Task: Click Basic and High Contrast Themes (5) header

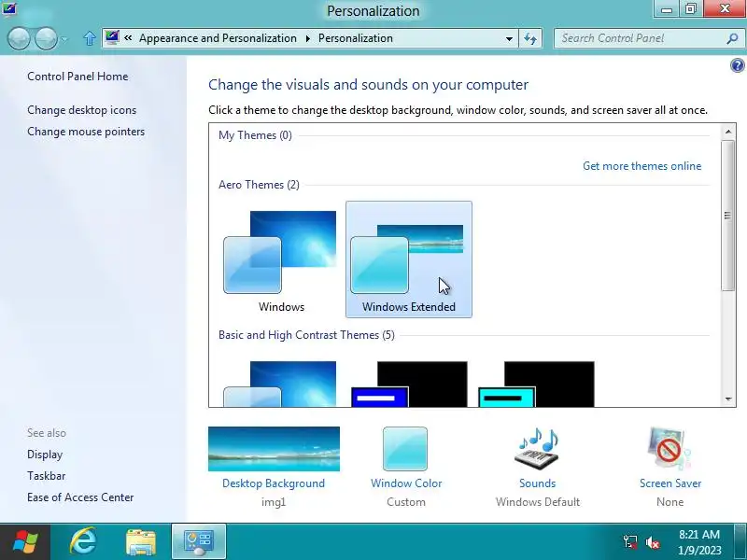Action: pos(306,335)
